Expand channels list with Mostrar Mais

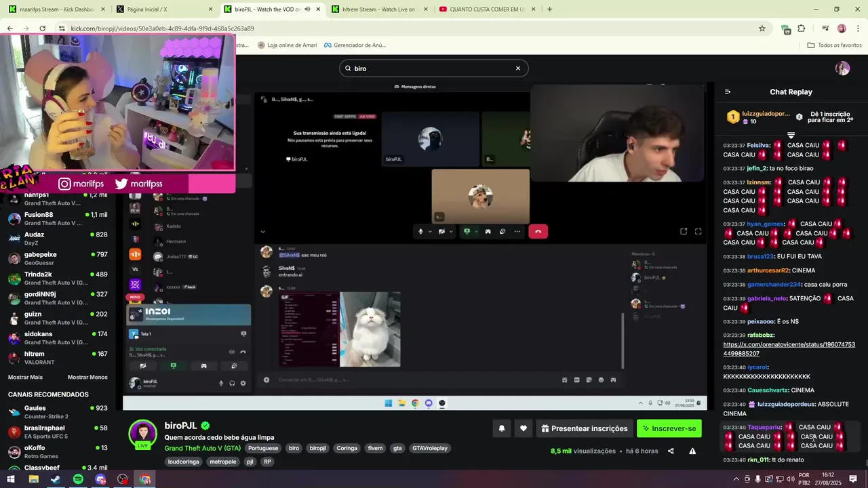(25, 377)
